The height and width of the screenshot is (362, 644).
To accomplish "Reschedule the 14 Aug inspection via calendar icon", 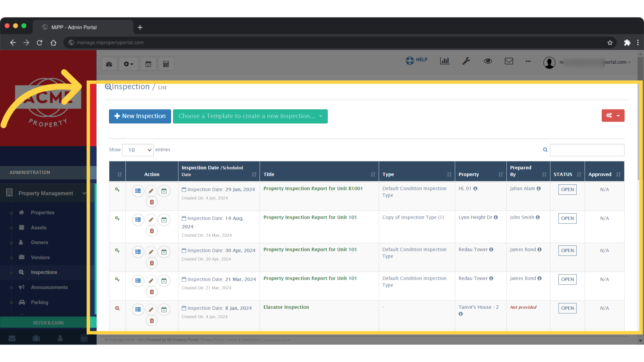I will 164,220.
